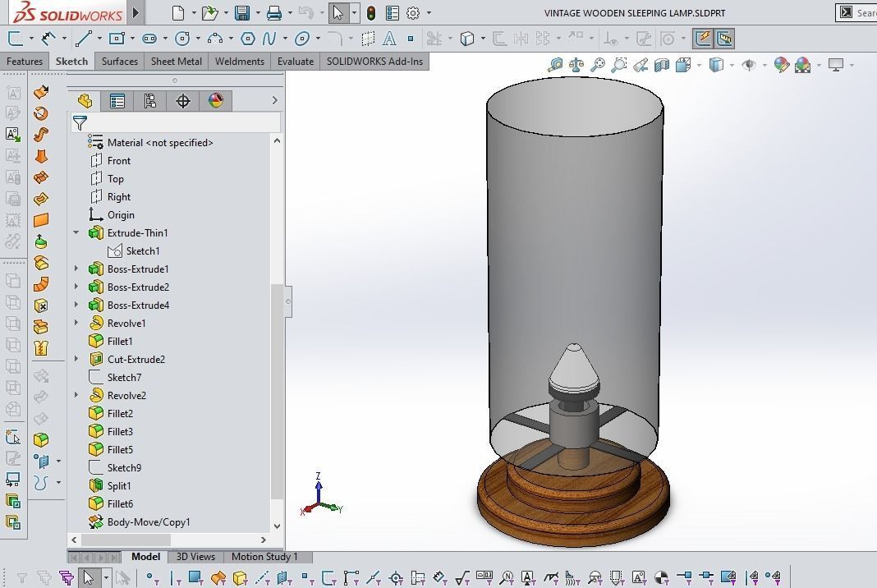Expand tree tabs chevron arrow
The height and width of the screenshot is (588, 877).
[274, 100]
